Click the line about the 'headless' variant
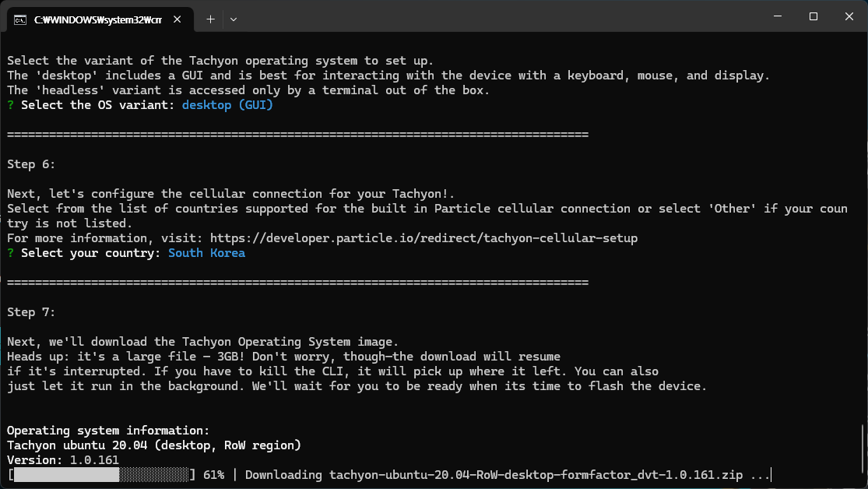Screen dimensions: 868x489 [x=248, y=90]
